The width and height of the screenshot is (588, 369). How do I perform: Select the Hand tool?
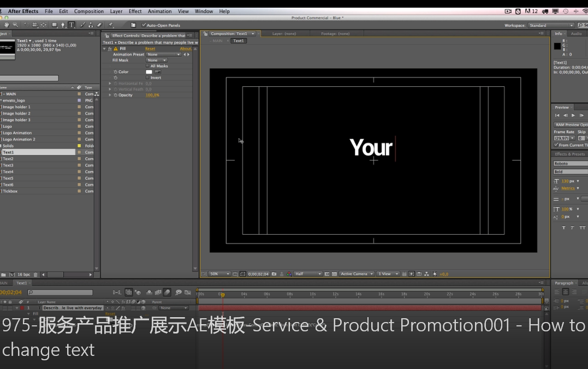coord(7,25)
